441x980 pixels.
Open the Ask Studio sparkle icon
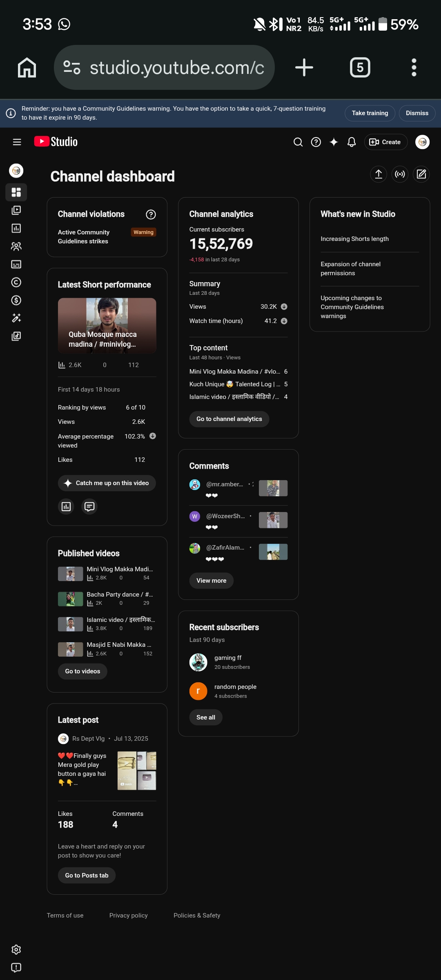click(334, 142)
